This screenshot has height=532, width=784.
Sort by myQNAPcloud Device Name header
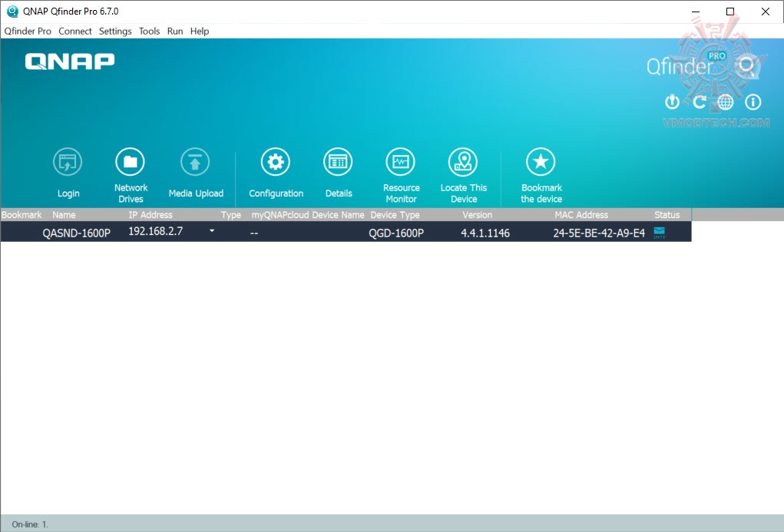pos(307,215)
